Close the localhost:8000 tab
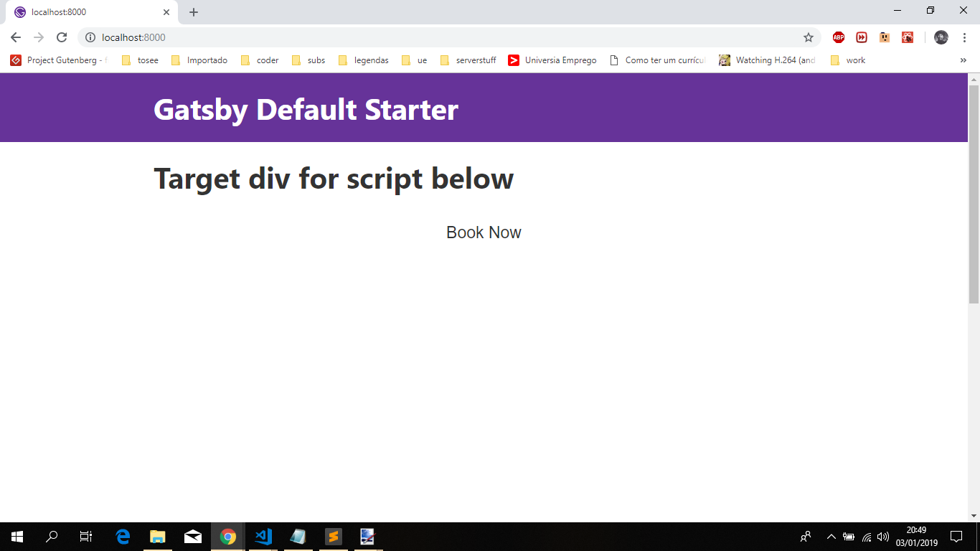The height and width of the screenshot is (551, 980). [x=166, y=12]
